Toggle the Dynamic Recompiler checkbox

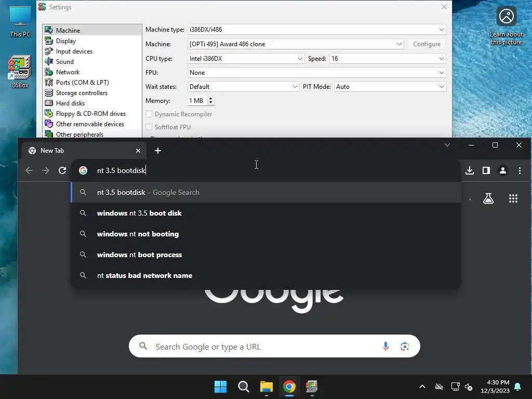coord(149,114)
